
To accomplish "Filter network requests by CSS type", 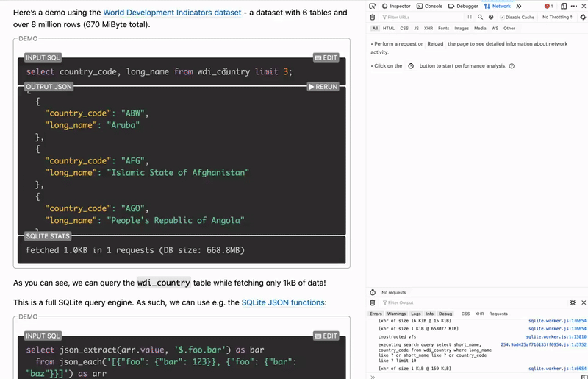I will (404, 29).
